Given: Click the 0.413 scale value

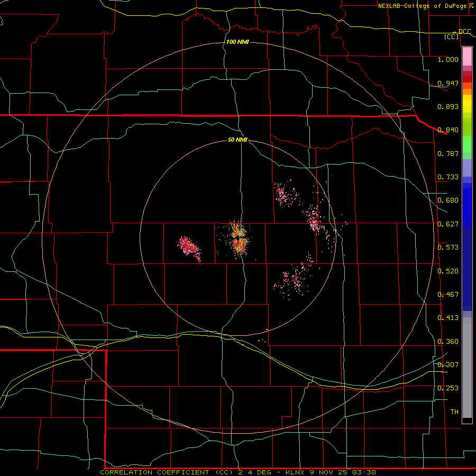Looking at the screenshot, I should [448, 318].
